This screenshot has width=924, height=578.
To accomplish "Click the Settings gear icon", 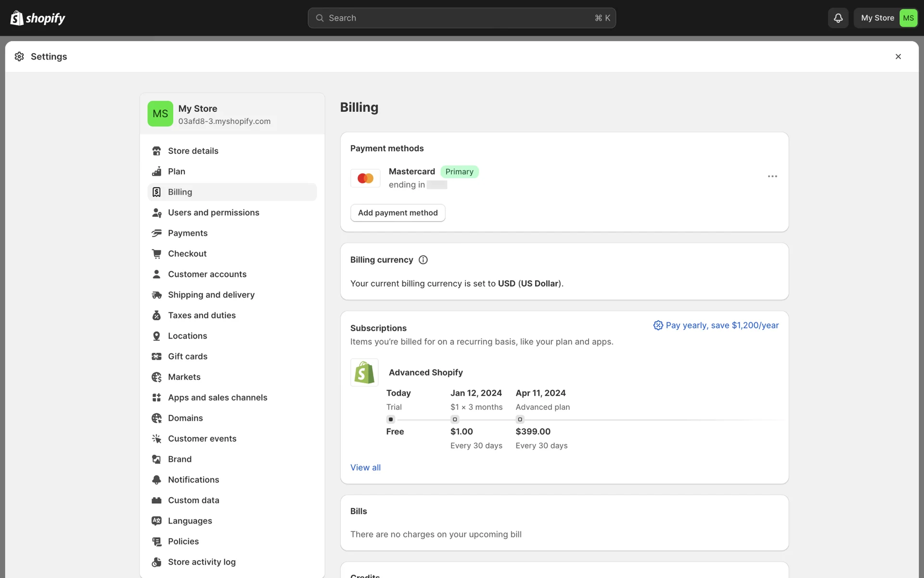I will (19, 56).
